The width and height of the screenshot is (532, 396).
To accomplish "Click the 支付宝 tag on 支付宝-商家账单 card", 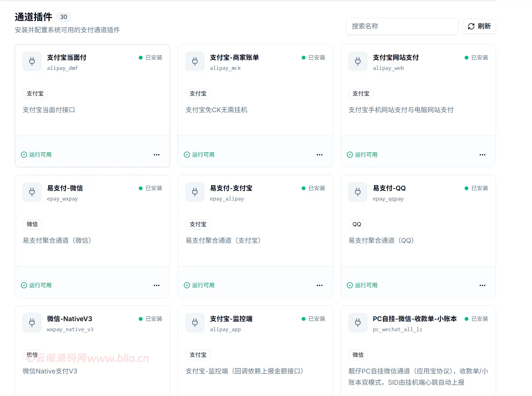I will coord(198,94).
